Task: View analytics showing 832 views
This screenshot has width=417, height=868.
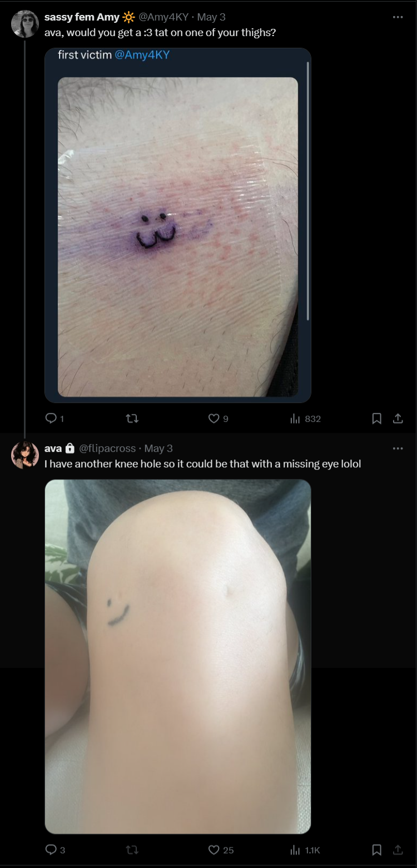Action: (305, 418)
